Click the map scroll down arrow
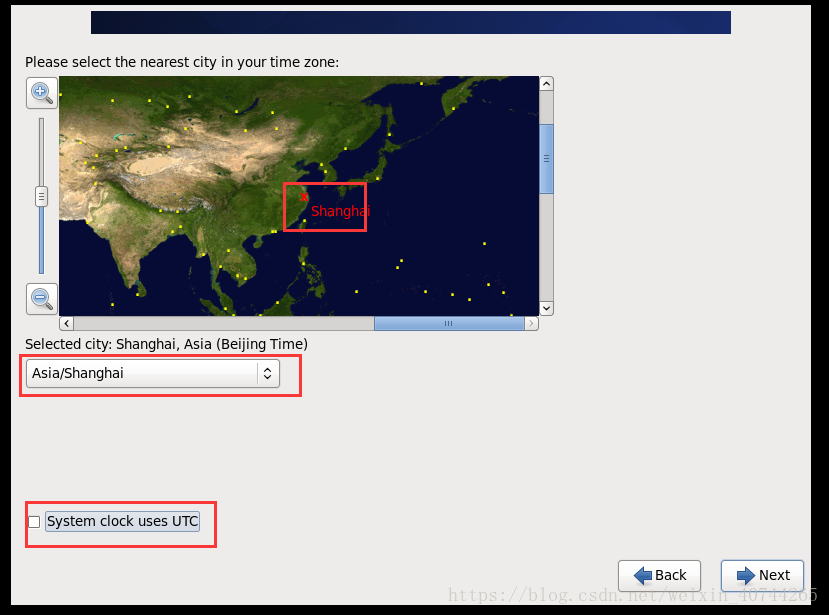Image resolution: width=829 pixels, height=615 pixels. click(547, 308)
